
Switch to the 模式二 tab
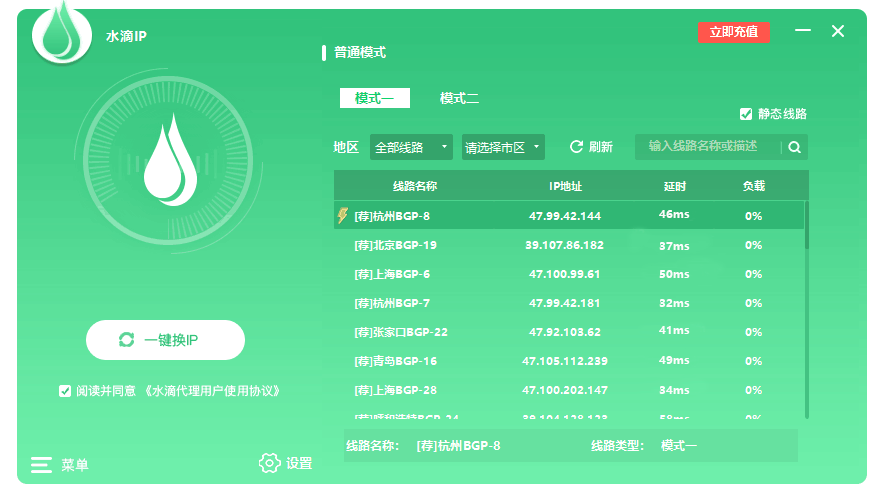(459, 98)
